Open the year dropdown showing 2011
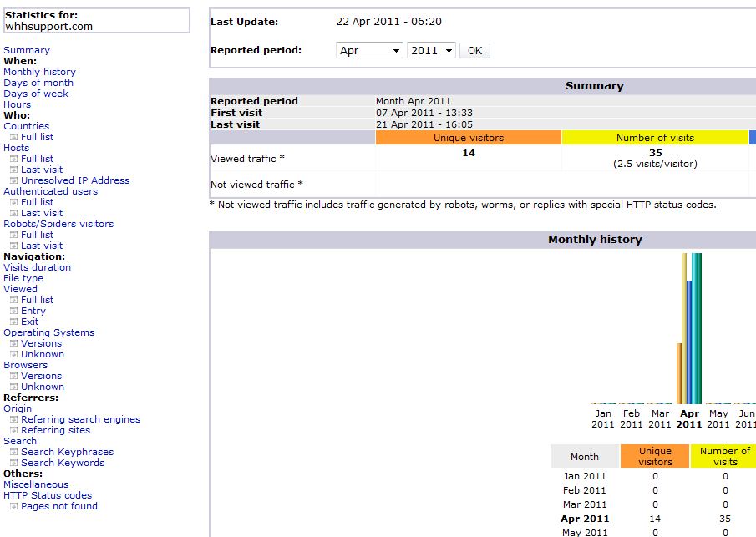Image resolution: width=756 pixels, height=537 pixels. pos(431,51)
